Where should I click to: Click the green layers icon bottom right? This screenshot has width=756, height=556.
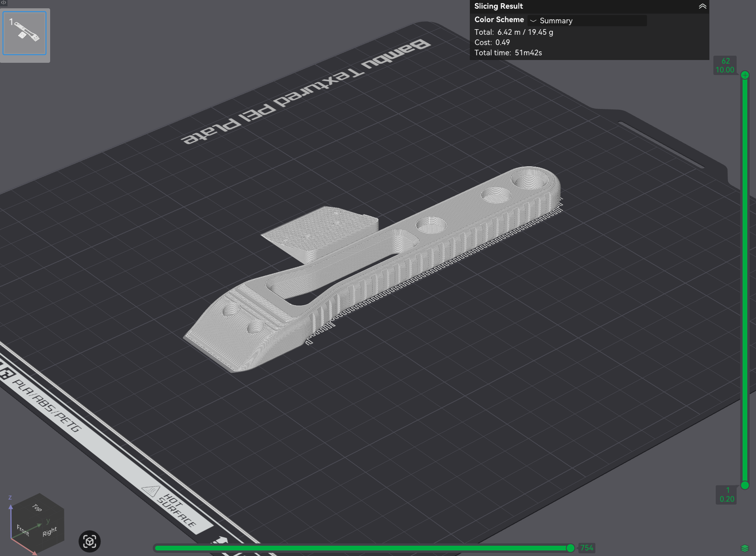click(745, 548)
